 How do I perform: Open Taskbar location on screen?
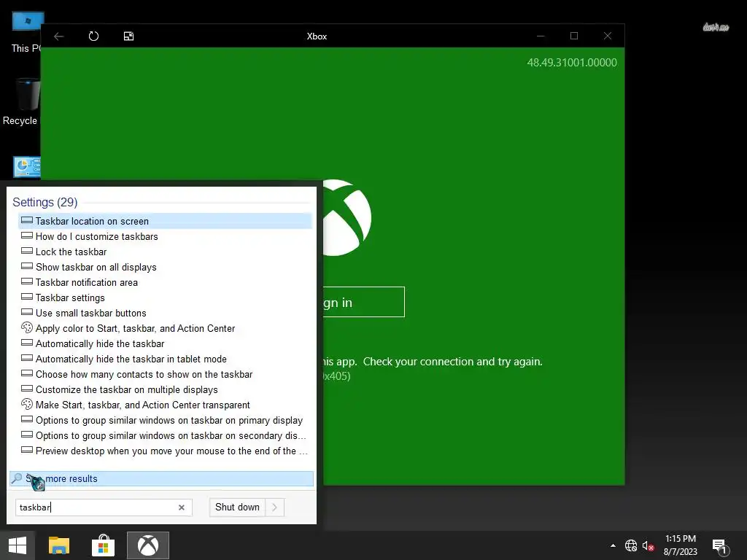coord(165,221)
